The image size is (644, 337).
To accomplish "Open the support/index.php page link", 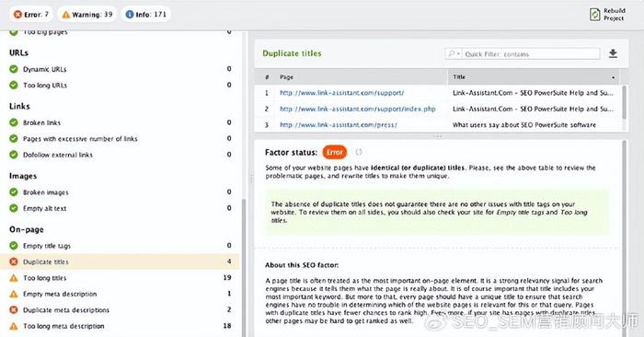I will pos(358,109).
